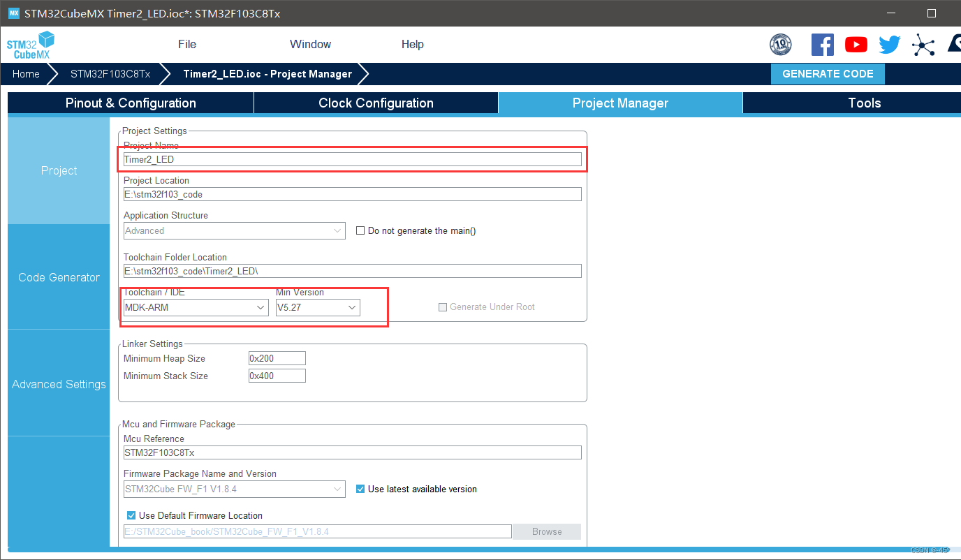Open the Window menu

[310, 44]
